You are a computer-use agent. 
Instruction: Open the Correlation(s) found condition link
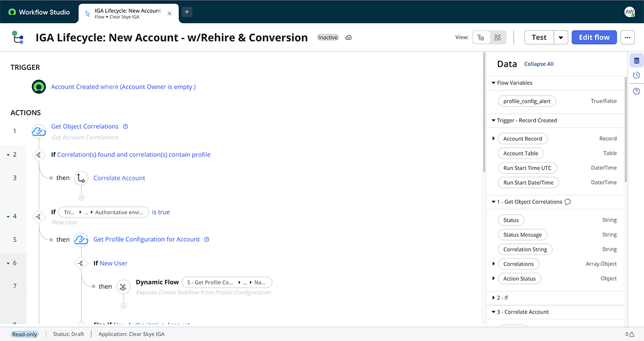pyautogui.click(x=134, y=155)
